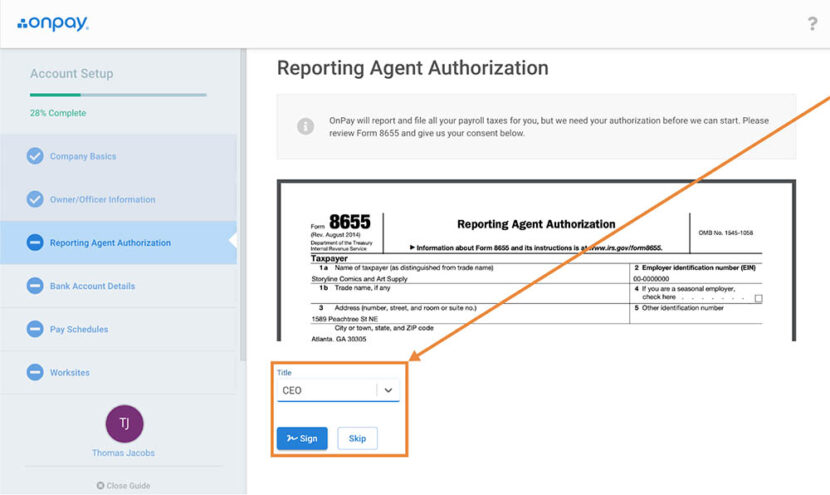Click the OnPay logo
Viewport: 830px width, 495px height.
point(53,23)
